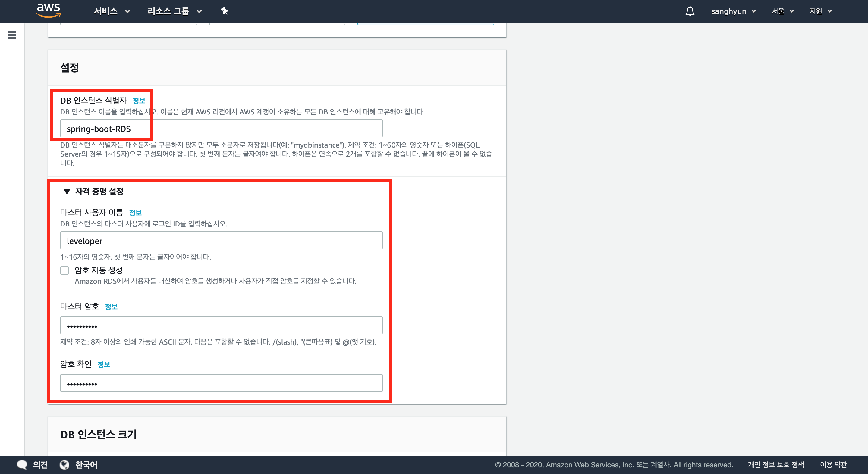The image size is (868, 474).
Task: Collapse the 자격 증명 설정 section
Action: [67, 191]
